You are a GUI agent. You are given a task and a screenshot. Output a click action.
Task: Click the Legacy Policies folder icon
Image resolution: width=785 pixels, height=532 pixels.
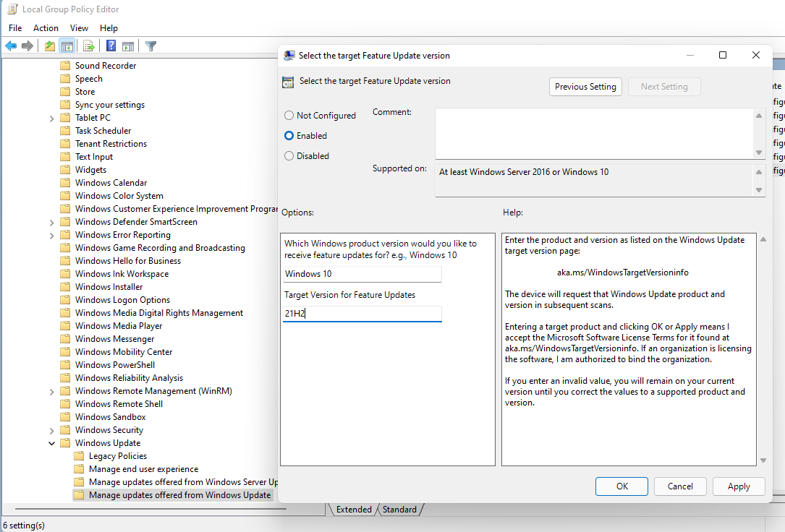point(79,455)
